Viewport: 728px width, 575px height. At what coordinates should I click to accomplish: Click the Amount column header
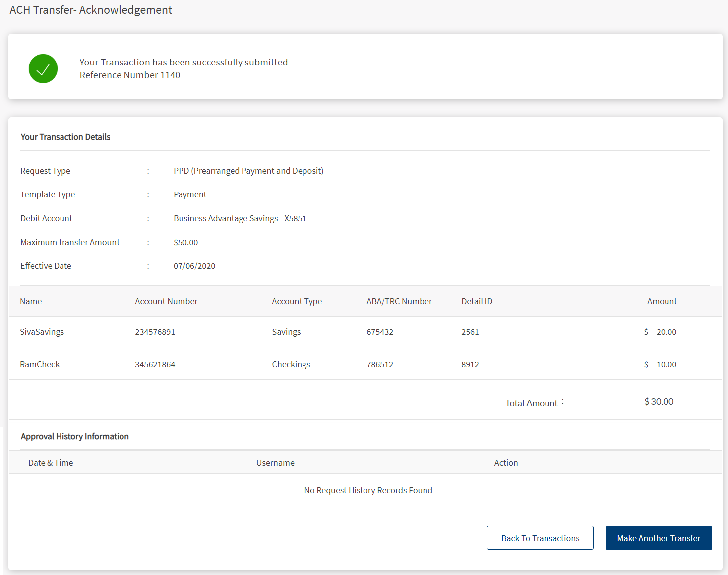coord(662,301)
